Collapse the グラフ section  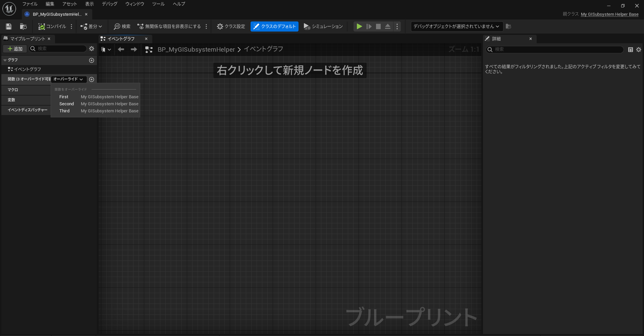(5, 60)
